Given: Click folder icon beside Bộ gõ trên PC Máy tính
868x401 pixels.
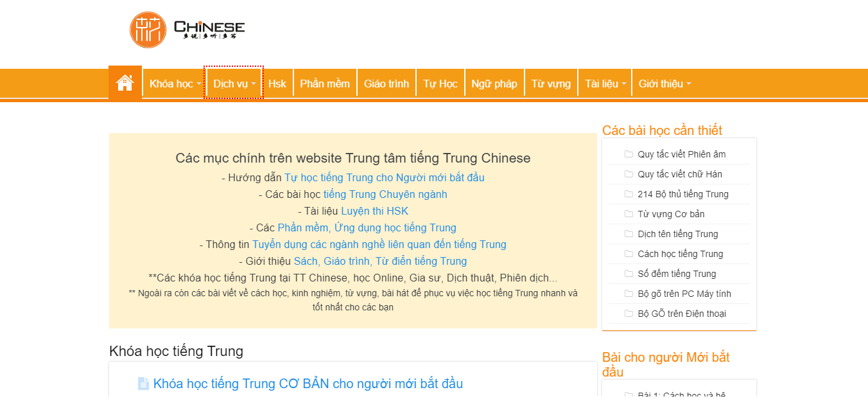Looking at the screenshot, I should [629, 294].
